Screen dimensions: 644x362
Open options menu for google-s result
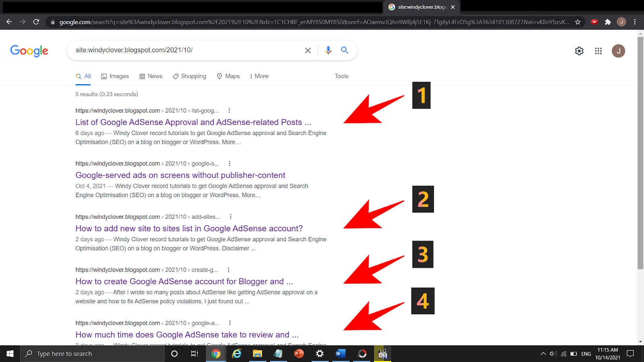click(229, 163)
